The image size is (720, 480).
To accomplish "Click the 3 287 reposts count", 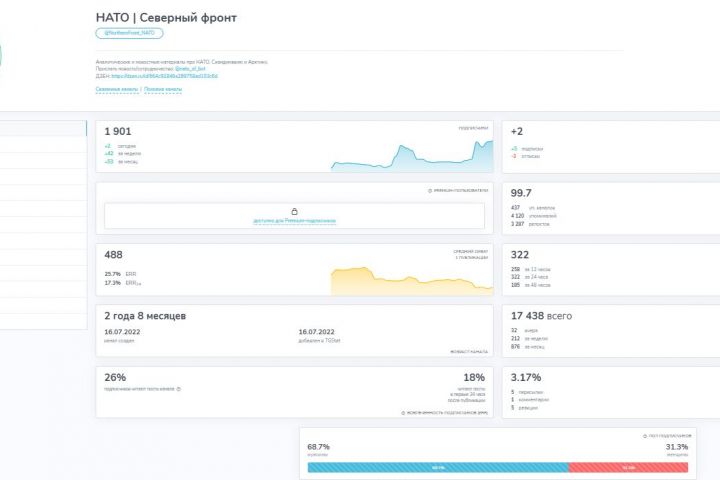I will pyautogui.click(x=518, y=224).
